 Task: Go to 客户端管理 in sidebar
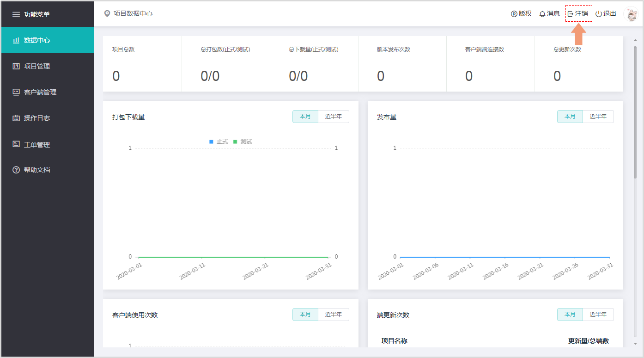[x=40, y=92]
